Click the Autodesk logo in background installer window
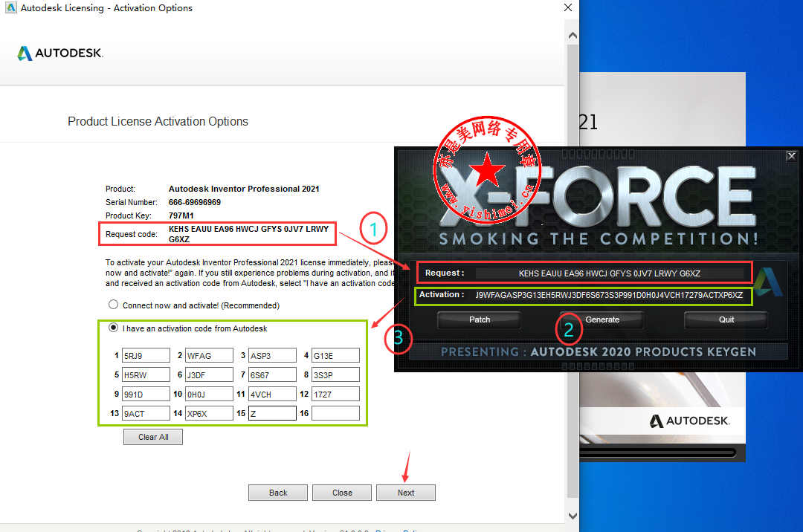The width and height of the screenshot is (803, 532). tap(689, 421)
